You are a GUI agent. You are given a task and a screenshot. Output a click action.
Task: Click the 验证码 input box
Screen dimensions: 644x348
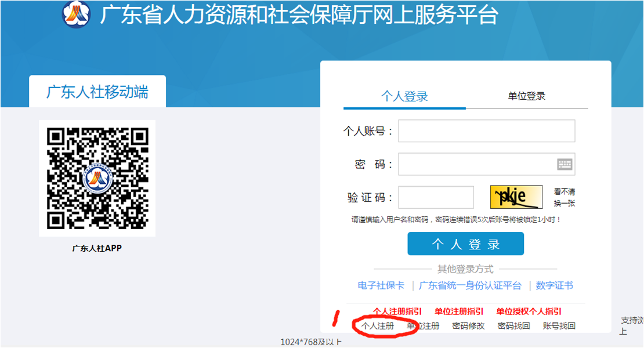coord(436,197)
